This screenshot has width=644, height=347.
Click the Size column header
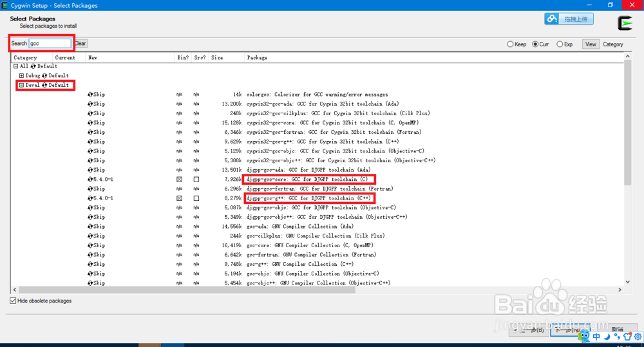click(x=226, y=57)
